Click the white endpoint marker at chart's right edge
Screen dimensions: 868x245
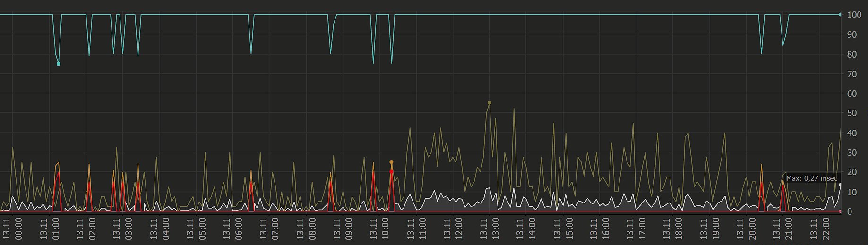[x=840, y=185]
